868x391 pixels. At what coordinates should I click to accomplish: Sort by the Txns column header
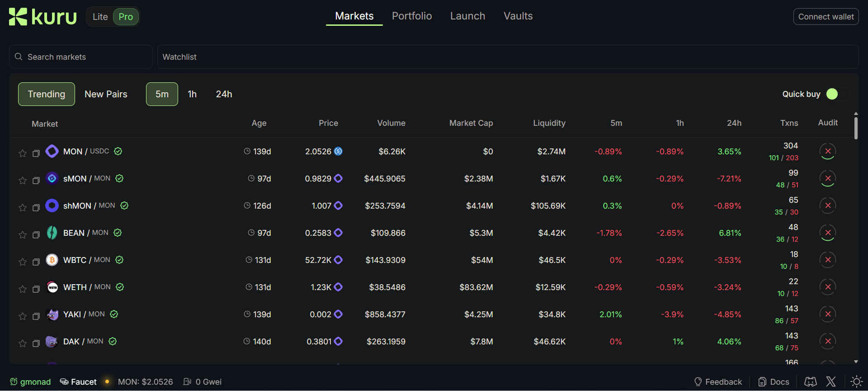[789, 123]
